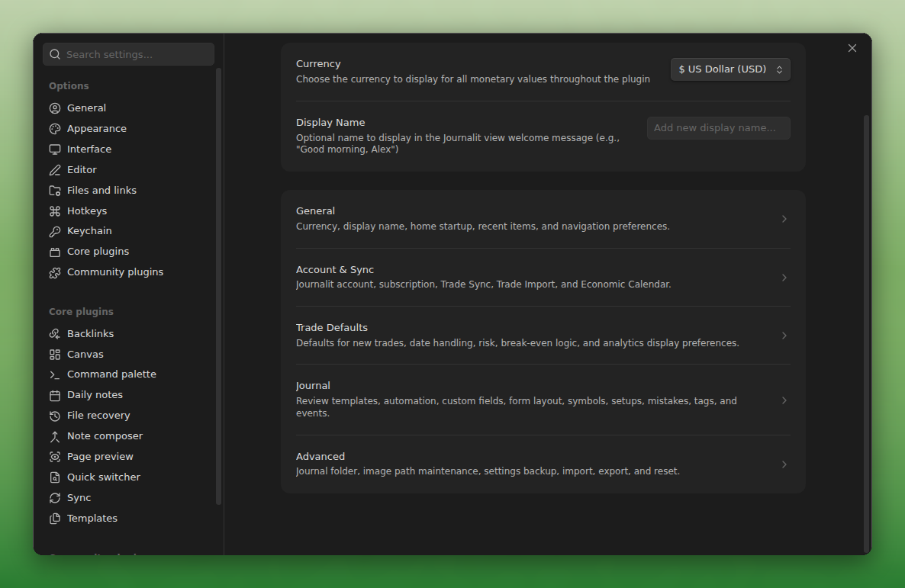Image resolution: width=905 pixels, height=588 pixels.
Task: Click the Command palette terminal icon
Action: coord(55,374)
